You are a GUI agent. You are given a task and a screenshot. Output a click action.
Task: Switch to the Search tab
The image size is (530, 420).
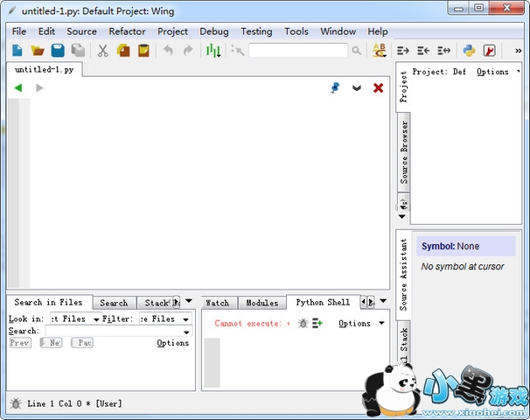[114, 303]
